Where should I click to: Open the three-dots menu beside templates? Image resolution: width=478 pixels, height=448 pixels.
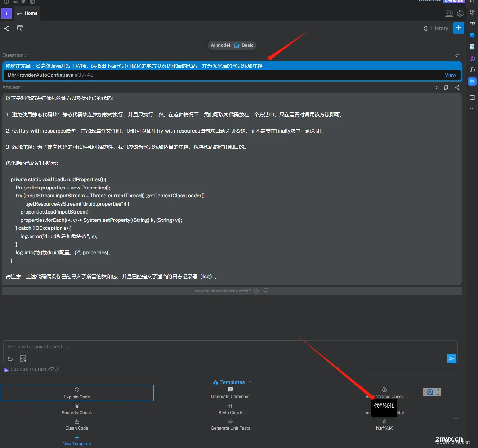click(456, 419)
